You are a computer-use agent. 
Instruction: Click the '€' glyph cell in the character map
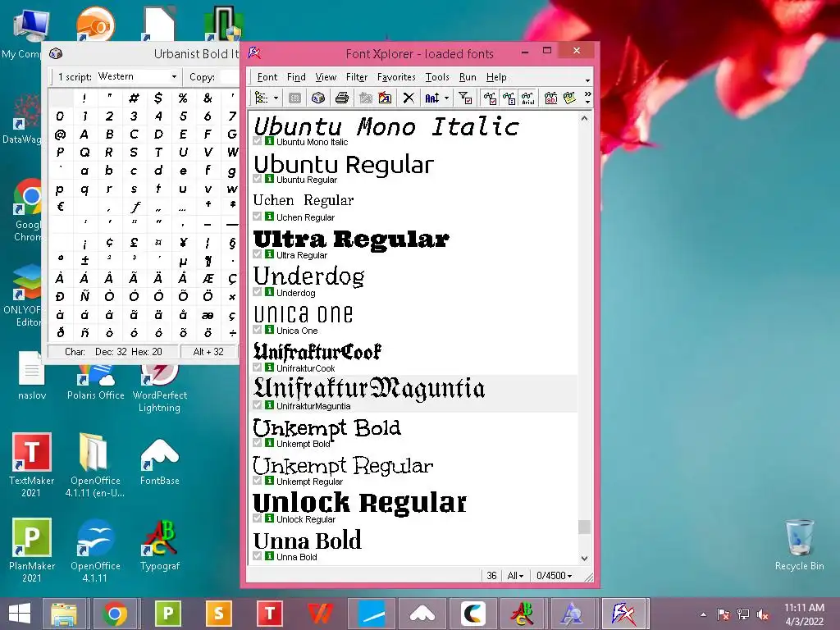(x=61, y=206)
